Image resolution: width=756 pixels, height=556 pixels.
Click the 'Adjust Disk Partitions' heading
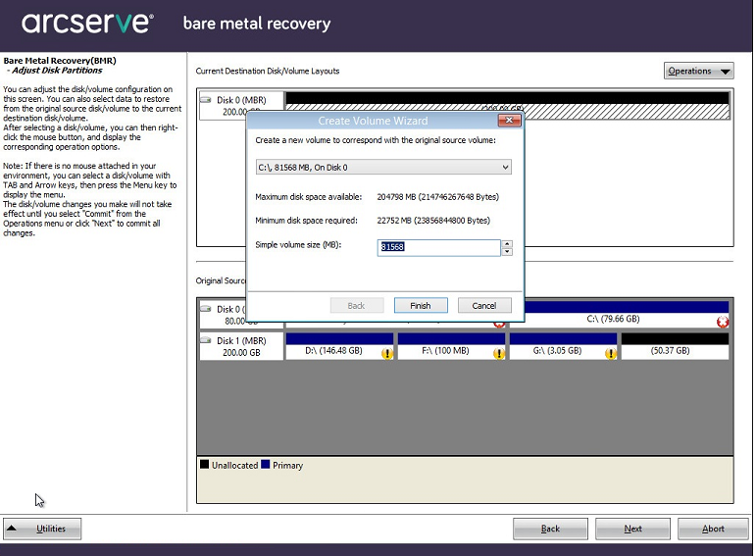click(x=57, y=71)
